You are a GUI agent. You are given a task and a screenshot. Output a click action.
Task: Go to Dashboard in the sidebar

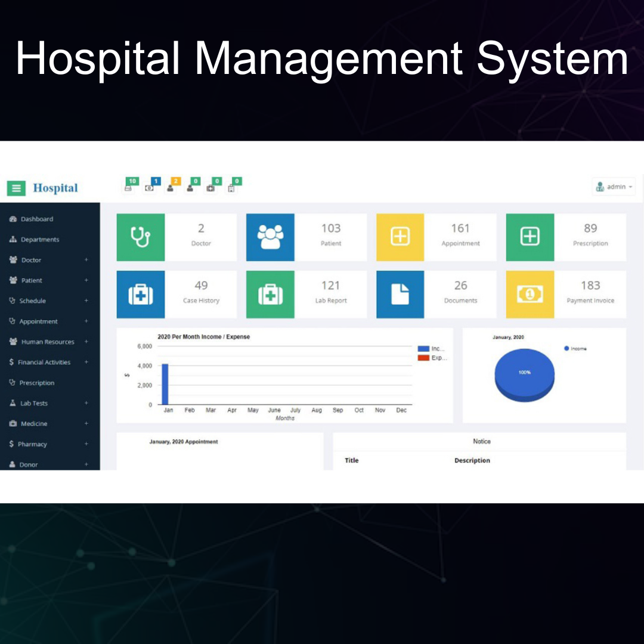coord(36,219)
